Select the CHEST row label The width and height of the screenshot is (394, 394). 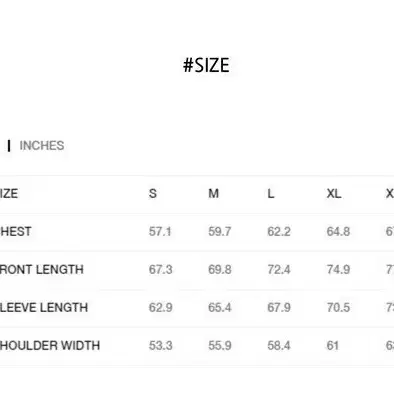click(15, 231)
